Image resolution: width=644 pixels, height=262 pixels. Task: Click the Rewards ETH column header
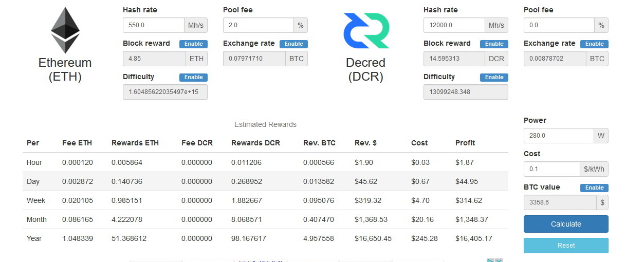[x=135, y=143]
